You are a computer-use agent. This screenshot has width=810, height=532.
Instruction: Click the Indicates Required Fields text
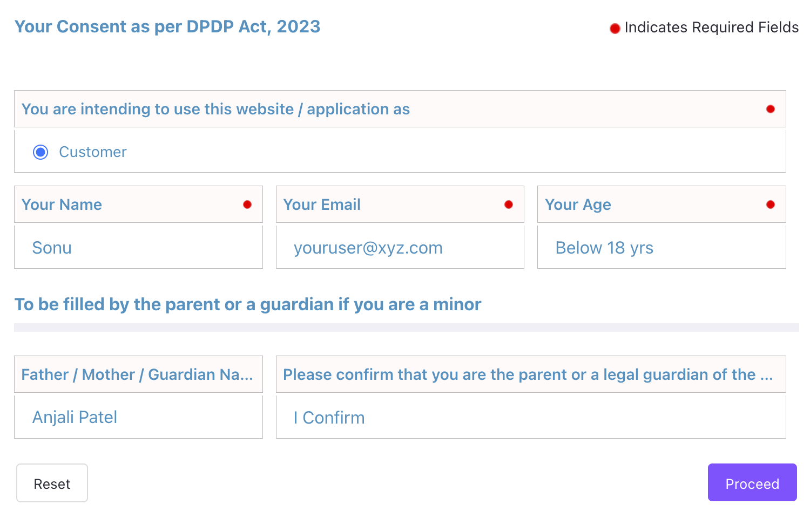pyautogui.click(x=711, y=28)
